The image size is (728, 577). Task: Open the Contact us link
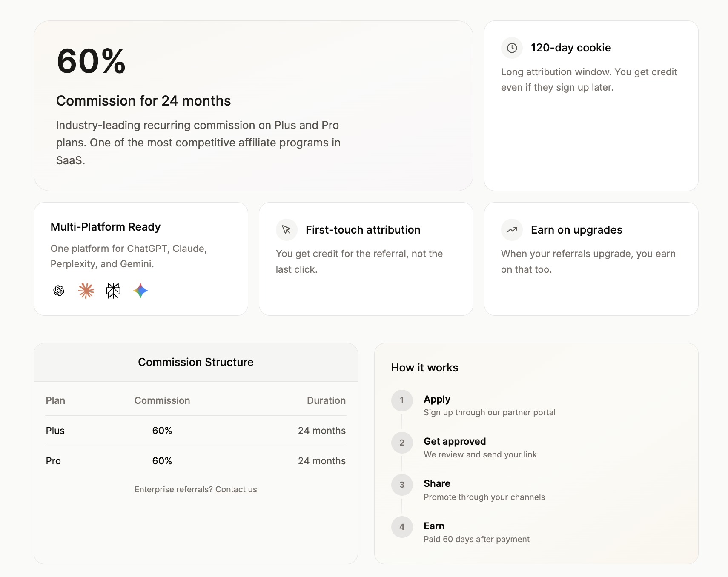[x=236, y=489]
